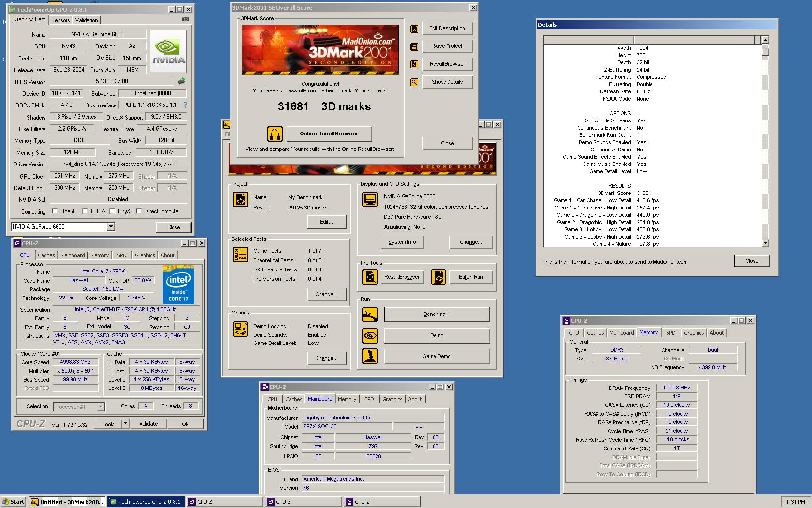Click the Batch Run icon
The image size is (812, 508).
point(438,277)
